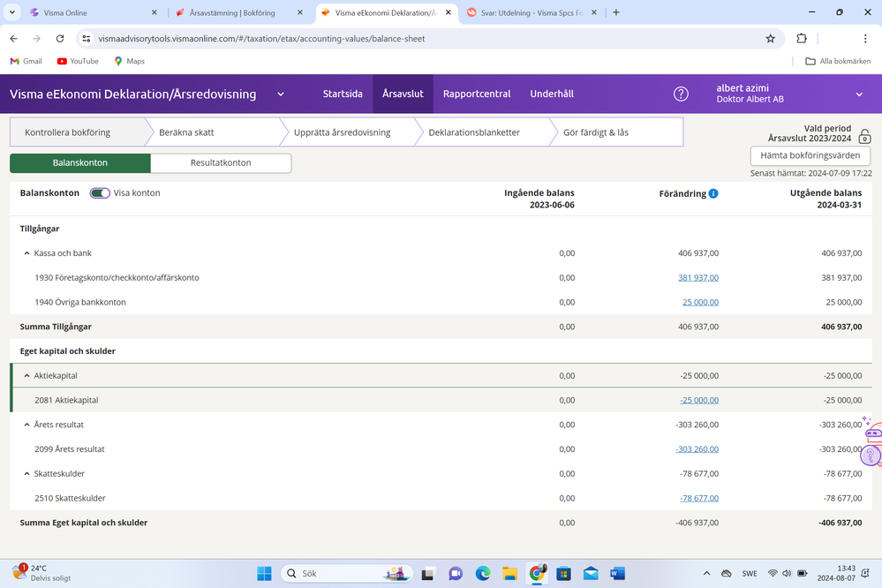
Task: Click the 1930 Företagskonto/checkkonto/affärskonto row label
Action: (117, 277)
